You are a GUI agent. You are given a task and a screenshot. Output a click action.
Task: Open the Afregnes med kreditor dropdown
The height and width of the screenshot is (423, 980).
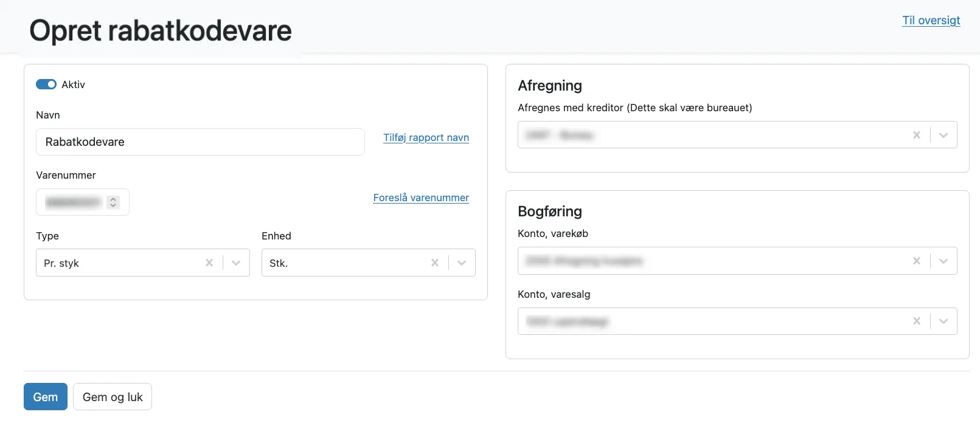pos(944,135)
